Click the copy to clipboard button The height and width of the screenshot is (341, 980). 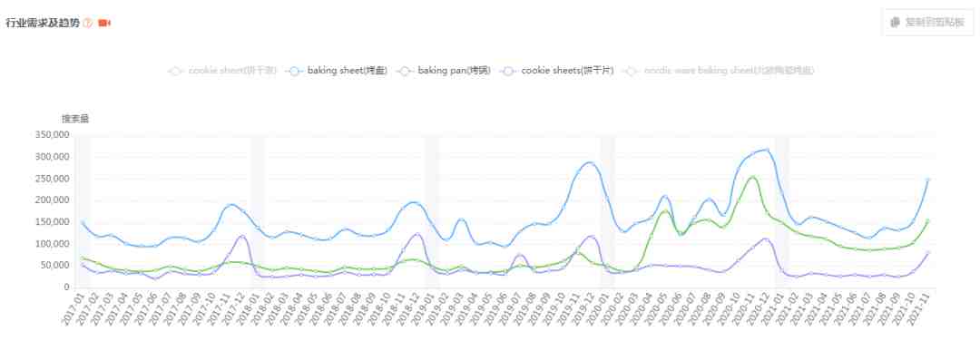click(x=927, y=23)
